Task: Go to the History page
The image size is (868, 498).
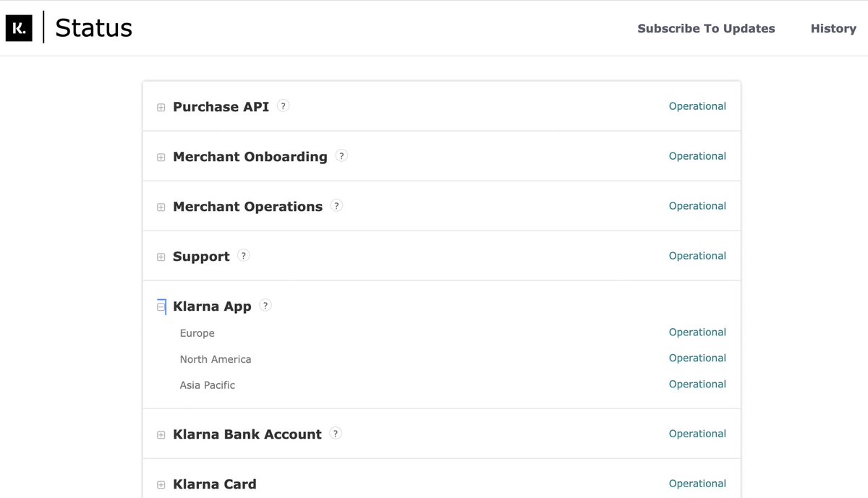Action: (833, 29)
